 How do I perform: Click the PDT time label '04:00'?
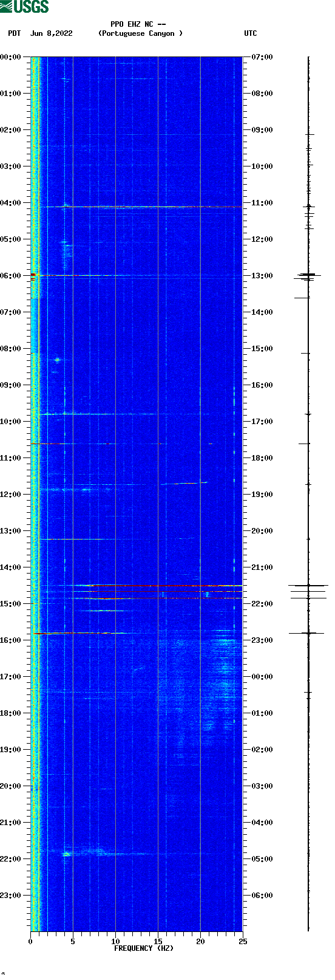point(10,203)
